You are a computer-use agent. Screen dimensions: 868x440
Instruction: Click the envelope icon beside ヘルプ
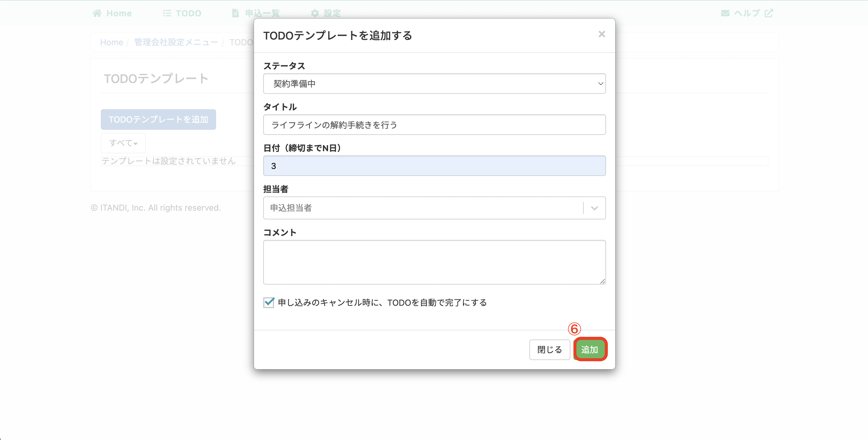[725, 13]
